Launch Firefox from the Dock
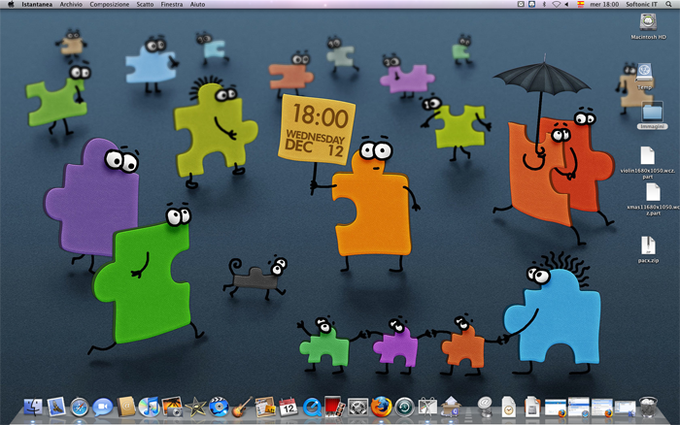This screenshot has width=680, height=425. (x=381, y=407)
